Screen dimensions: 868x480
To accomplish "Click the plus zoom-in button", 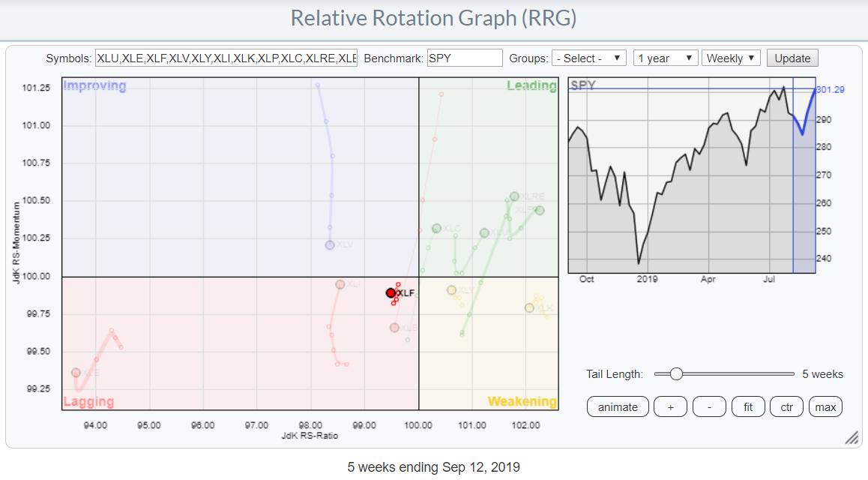I will pyautogui.click(x=670, y=407).
